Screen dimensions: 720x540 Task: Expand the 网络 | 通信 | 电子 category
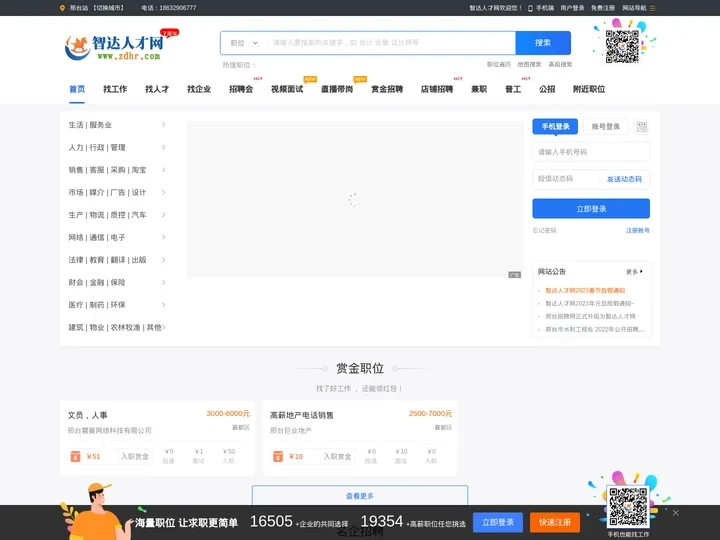(117, 237)
